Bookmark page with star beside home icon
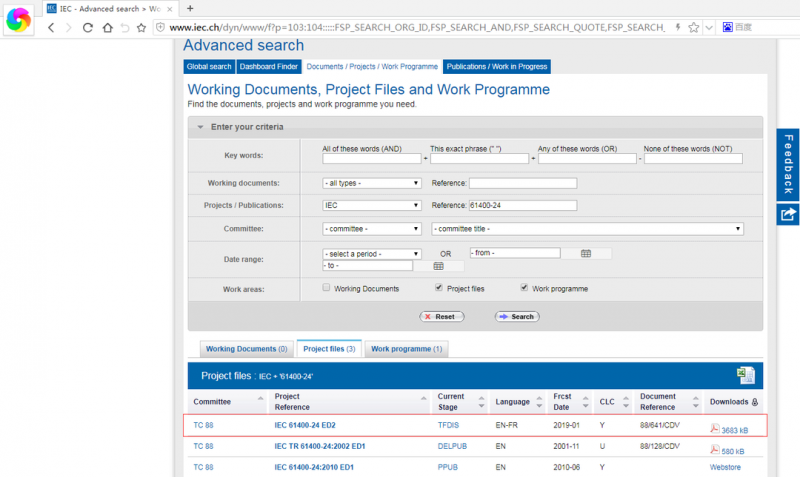Screen dimensions: 800x477 pos(141,28)
